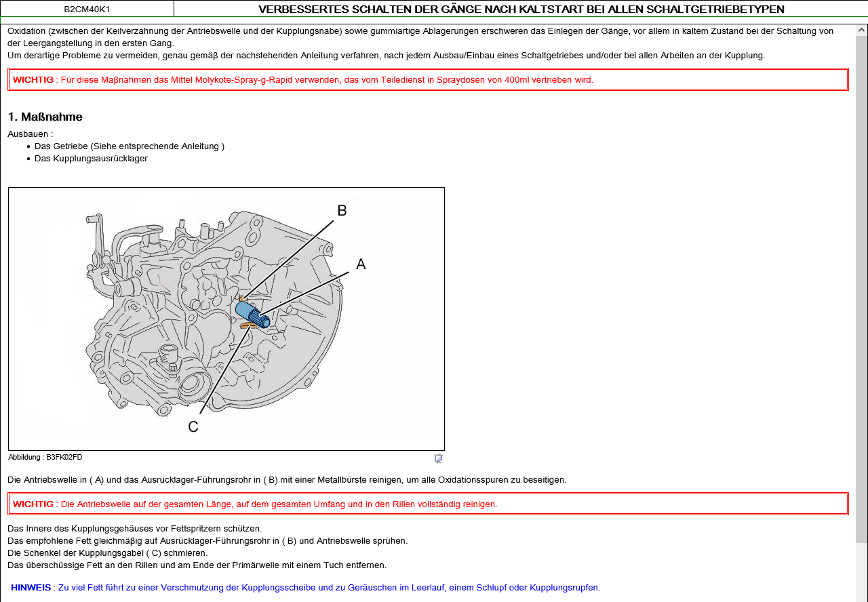Click the Ausbauen : label
Viewport: 868px width, 602px height.
pos(31,134)
